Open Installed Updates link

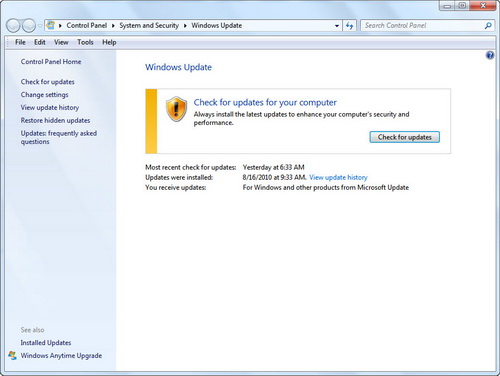46,343
